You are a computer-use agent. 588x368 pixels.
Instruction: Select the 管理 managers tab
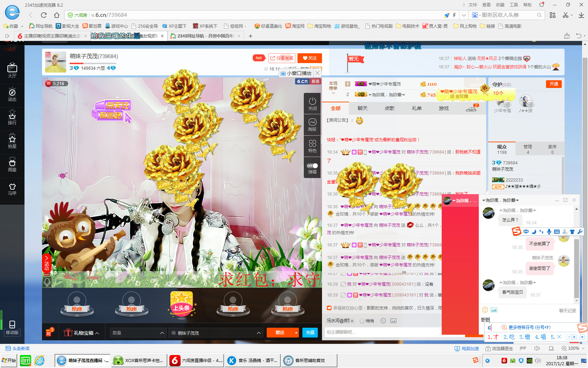tap(528, 149)
